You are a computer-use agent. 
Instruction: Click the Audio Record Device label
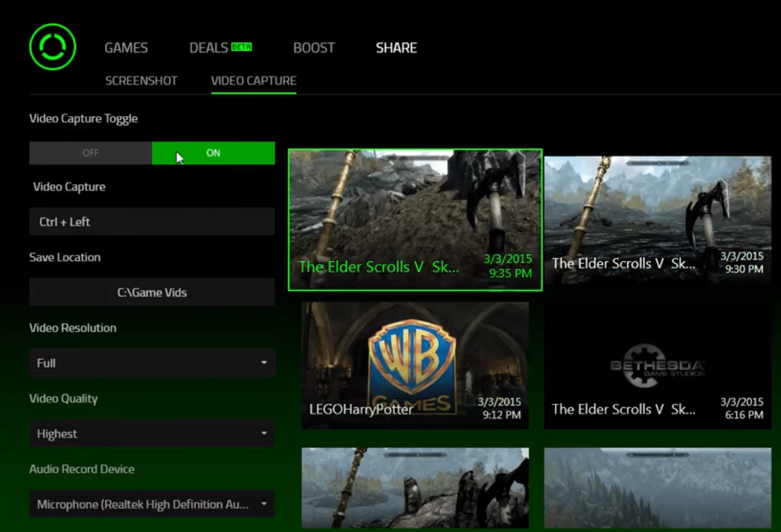[82, 469]
